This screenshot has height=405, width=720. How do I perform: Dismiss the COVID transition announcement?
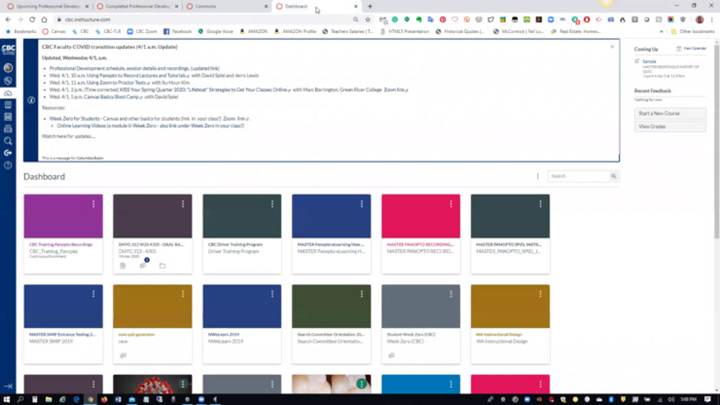point(612,47)
